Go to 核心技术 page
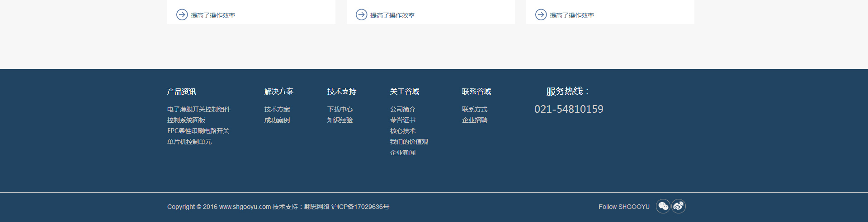868x222 pixels. click(402, 131)
